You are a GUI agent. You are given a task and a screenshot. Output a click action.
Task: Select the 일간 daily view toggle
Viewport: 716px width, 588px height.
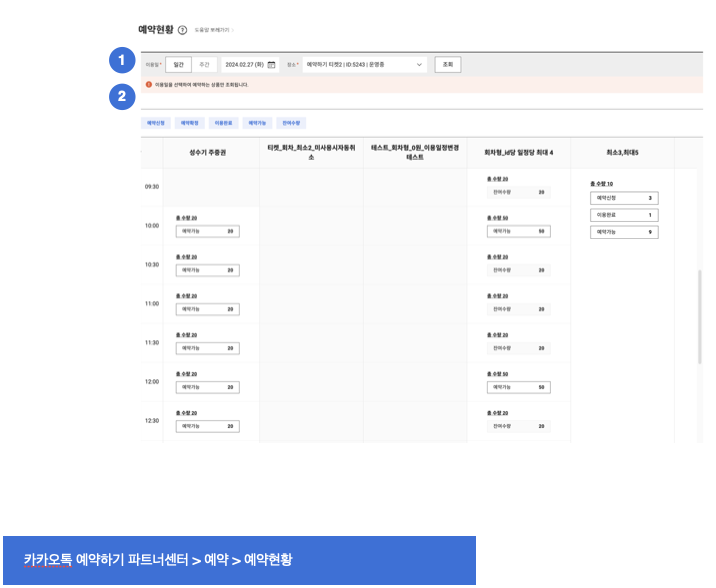tap(178, 64)
